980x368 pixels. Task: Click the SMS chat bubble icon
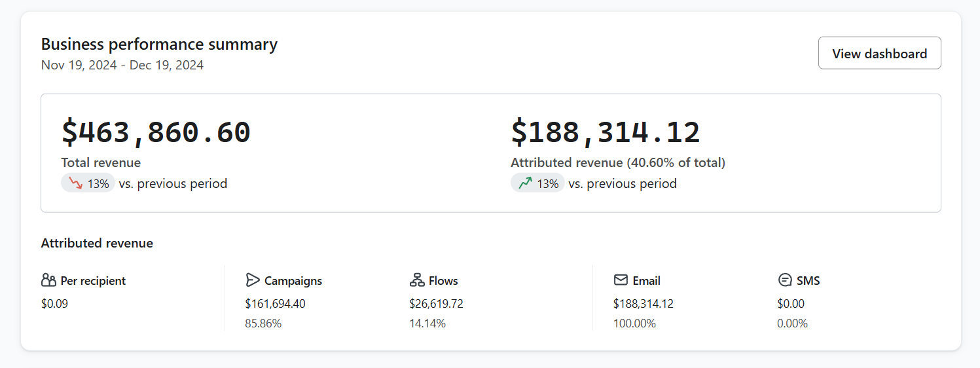[785, 280]
